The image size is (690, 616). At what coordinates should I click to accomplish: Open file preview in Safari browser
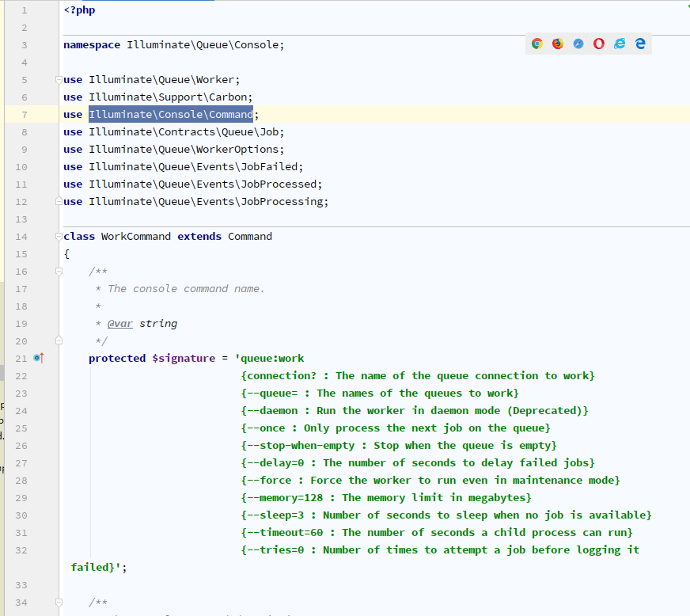(x=578, y=44)
